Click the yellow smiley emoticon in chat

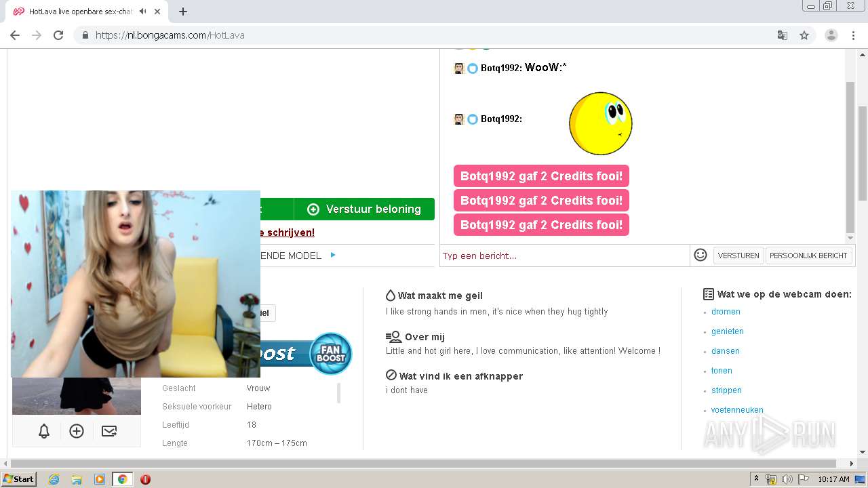point(600,123)
